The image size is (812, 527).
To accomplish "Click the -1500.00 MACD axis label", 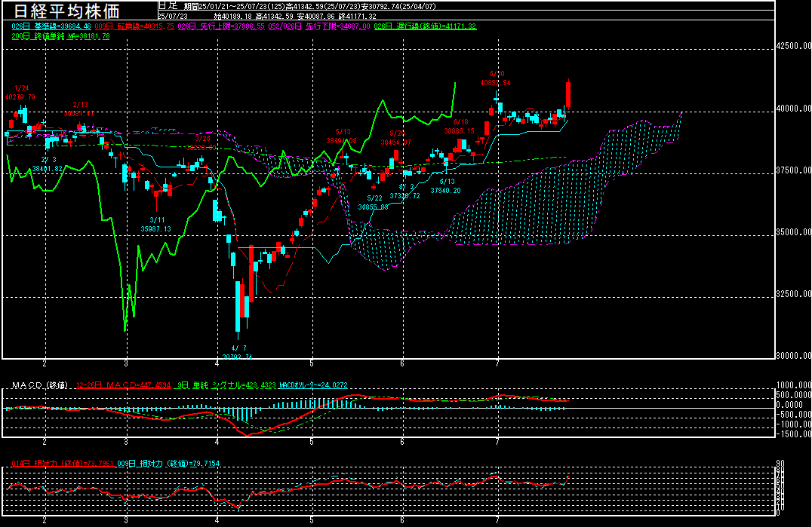I will [794, 434].
